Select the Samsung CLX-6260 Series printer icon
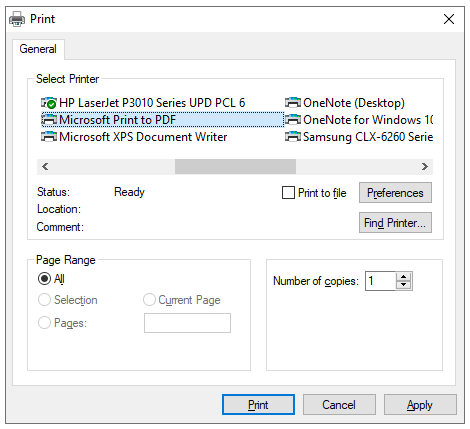This screenshot has width=470, height=429. pos(293,137)
